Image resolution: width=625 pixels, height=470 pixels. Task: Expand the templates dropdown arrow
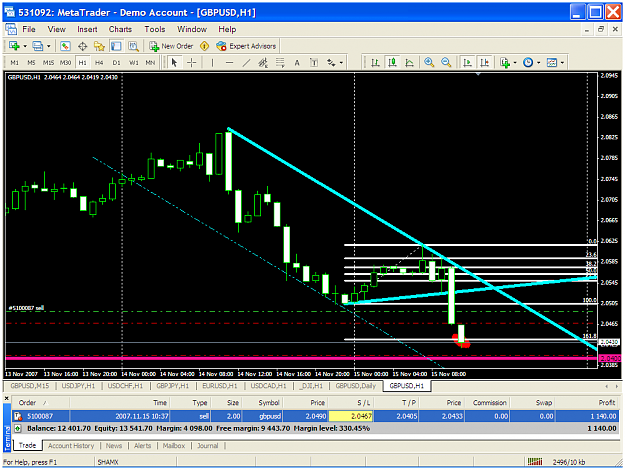(562, 63)
